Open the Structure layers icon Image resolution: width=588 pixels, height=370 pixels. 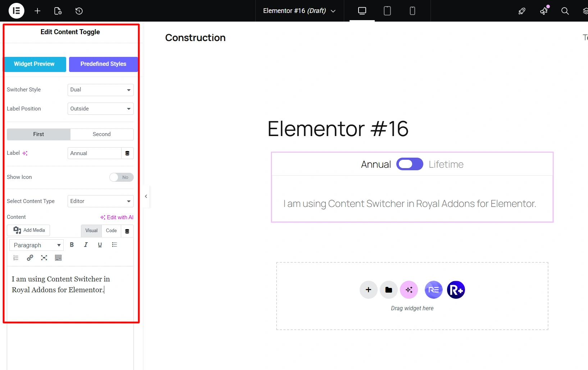coord(585,11)
